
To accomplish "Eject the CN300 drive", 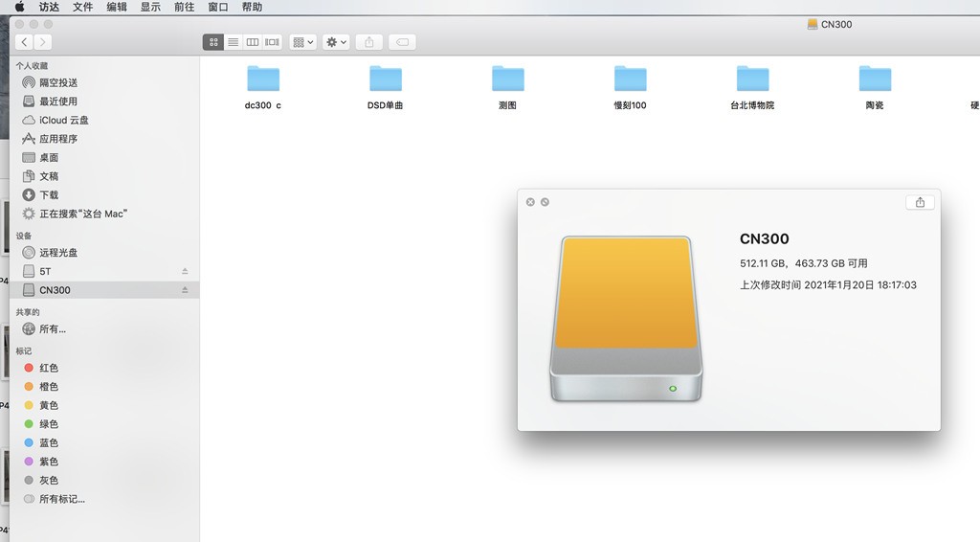I will coord(185,290).
